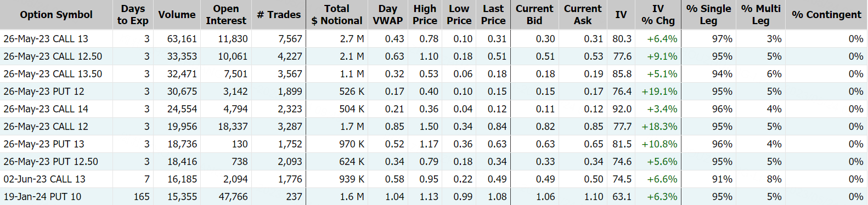
Task: Open the 26-May-23 PUT 12 row
Action: [433, 92]
